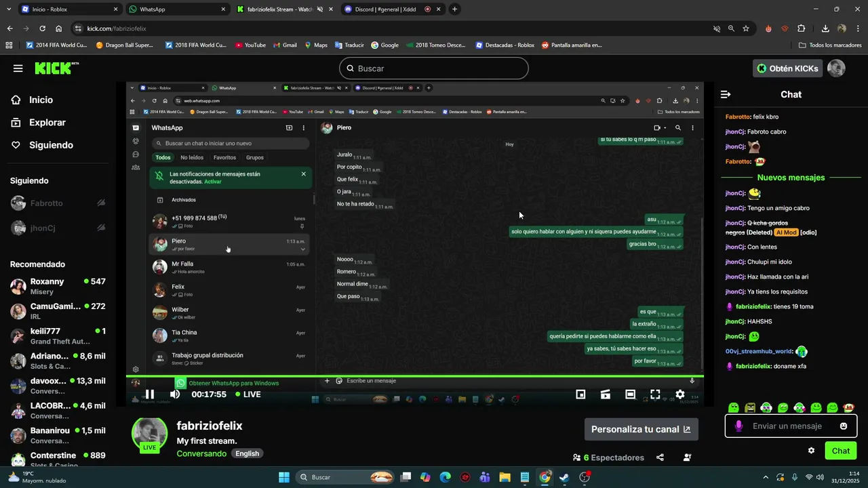Switch to the WhatsApp browser tab
This screenshot has width=868, height=488.
click(176, 9)
